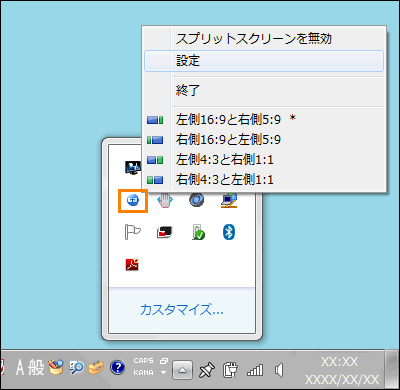Click the power plug battery icon

click(230, 370)
